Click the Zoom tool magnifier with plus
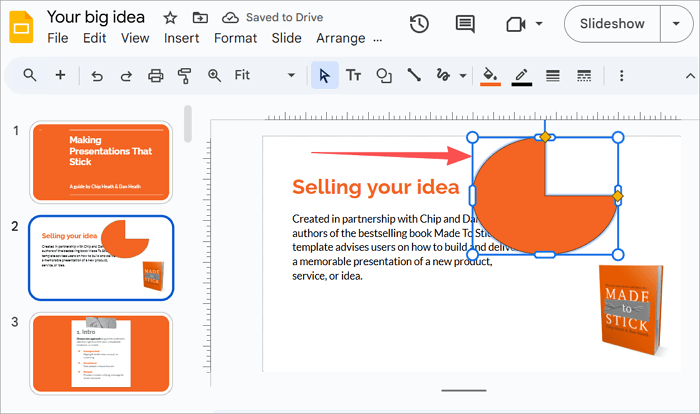 214,75
